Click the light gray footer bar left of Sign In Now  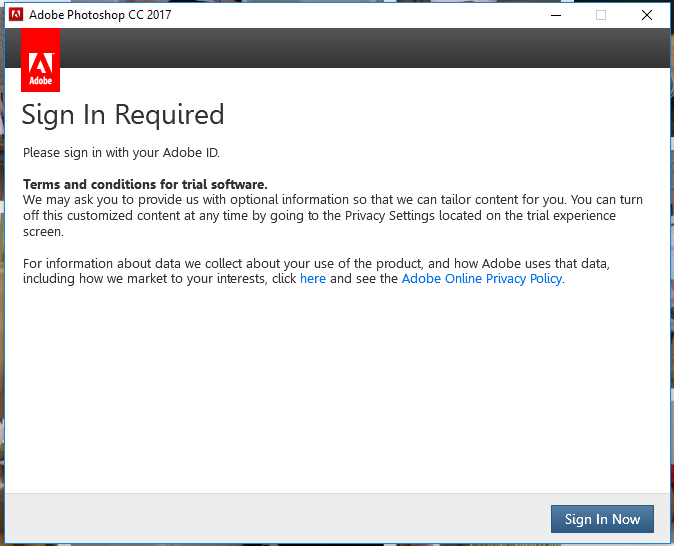(275, 518)
